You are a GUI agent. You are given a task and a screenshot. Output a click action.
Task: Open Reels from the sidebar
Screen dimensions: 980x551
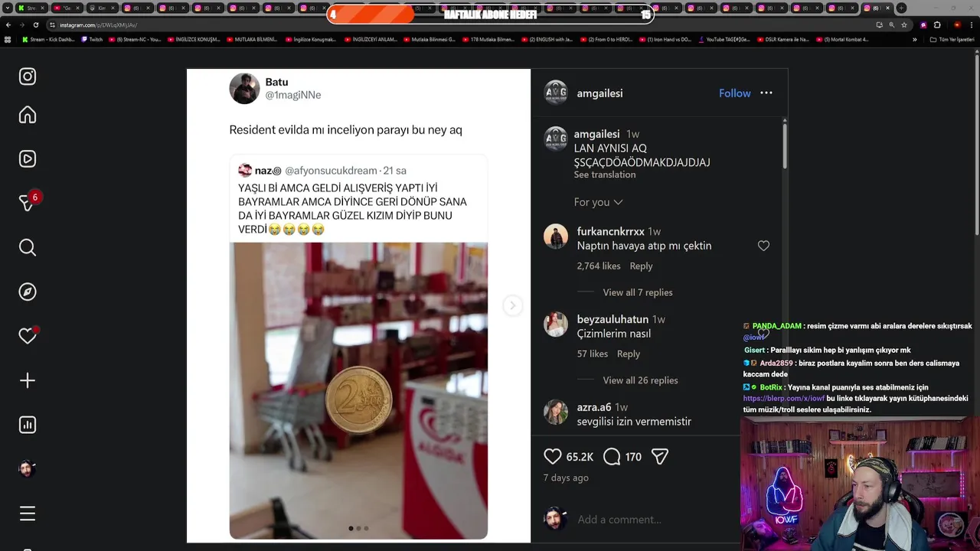(x=28, y=159)
